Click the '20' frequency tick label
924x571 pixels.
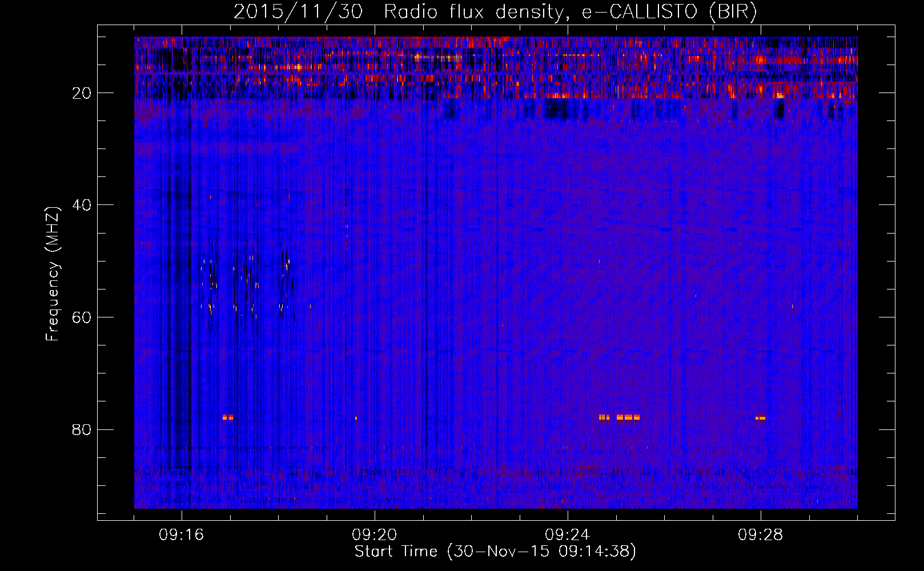[x=82, y=93]
